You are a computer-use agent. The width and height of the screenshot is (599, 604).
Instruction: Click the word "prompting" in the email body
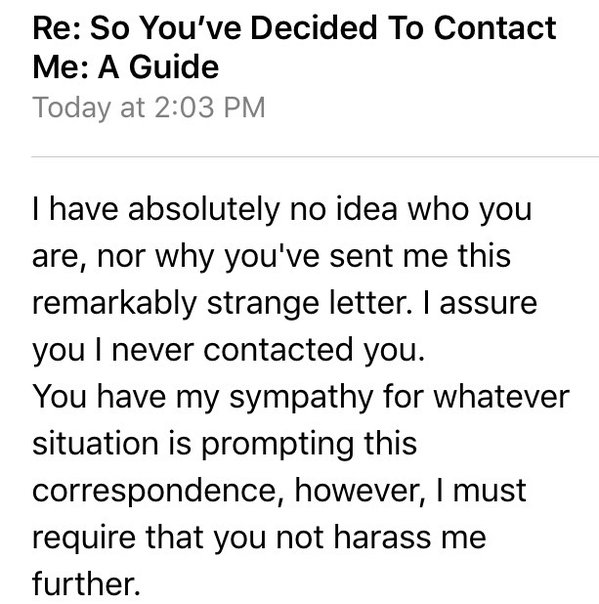[x=277, y=445]
